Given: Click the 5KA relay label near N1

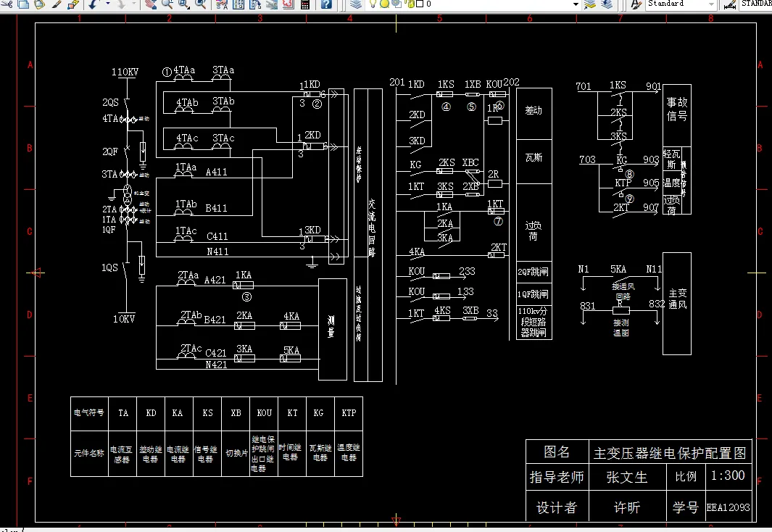Looking at the screenshot, I should (x=618, y=269).
